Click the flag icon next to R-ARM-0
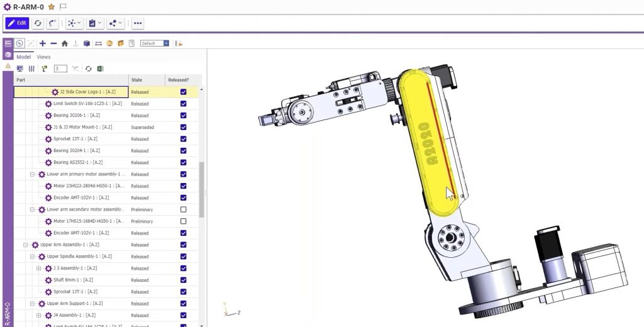 tap(62, 6)
